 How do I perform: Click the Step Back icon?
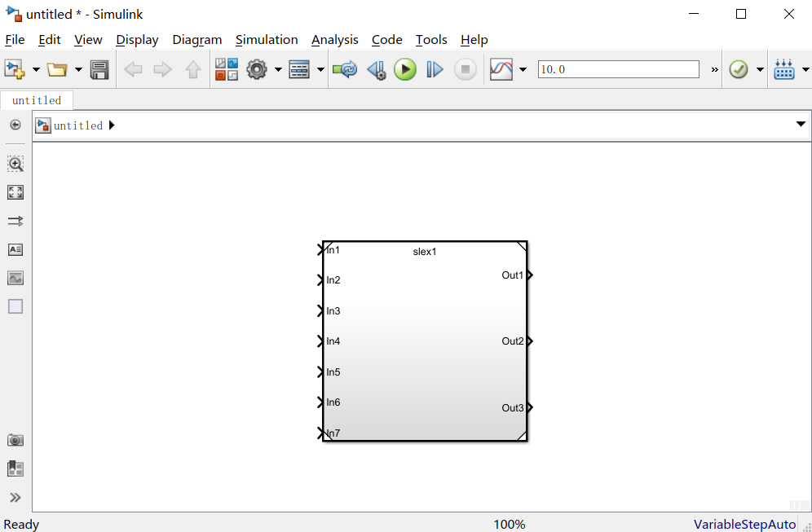point(377,69)
